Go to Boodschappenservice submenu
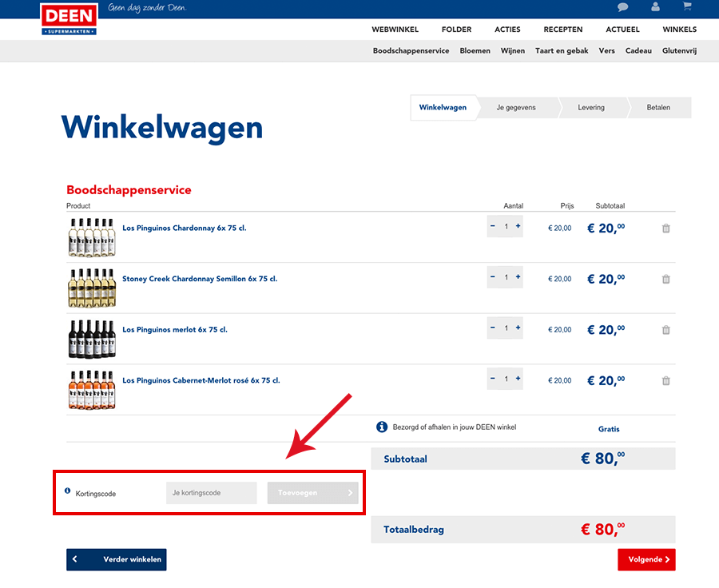719x588 pixels. pyautogui.click(x=411, y=51)
